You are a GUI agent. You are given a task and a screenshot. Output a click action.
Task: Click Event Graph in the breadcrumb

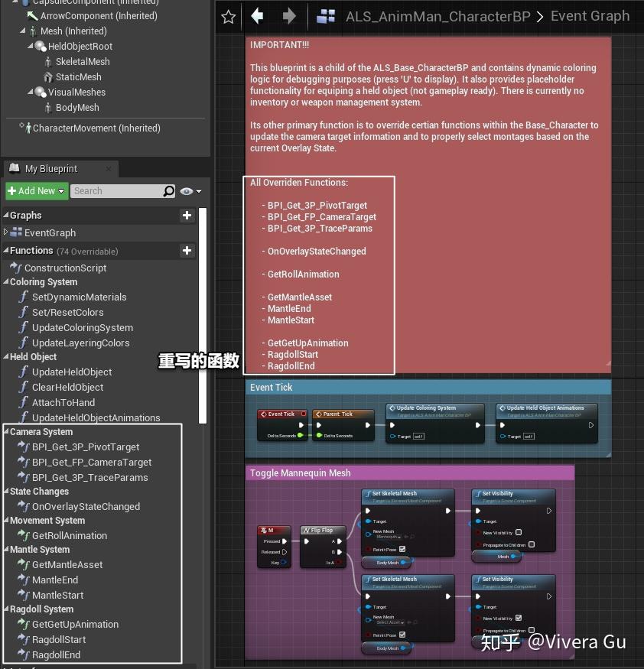[x=590, y=15]
